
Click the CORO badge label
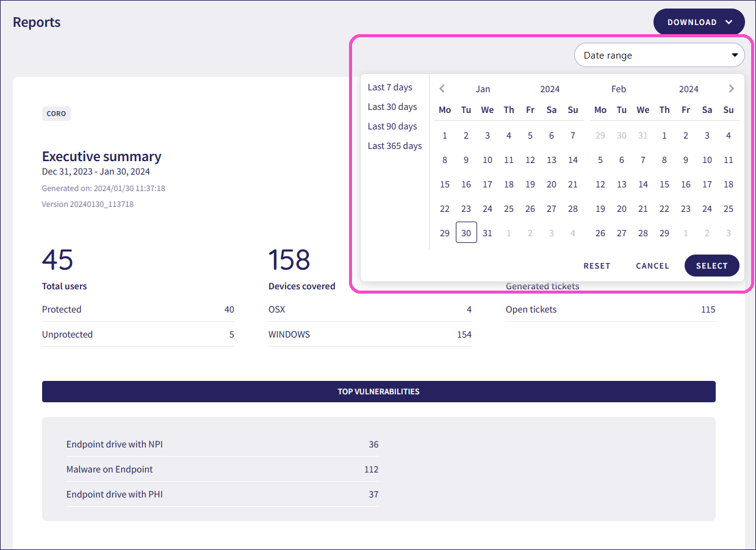tap(56, 113)
